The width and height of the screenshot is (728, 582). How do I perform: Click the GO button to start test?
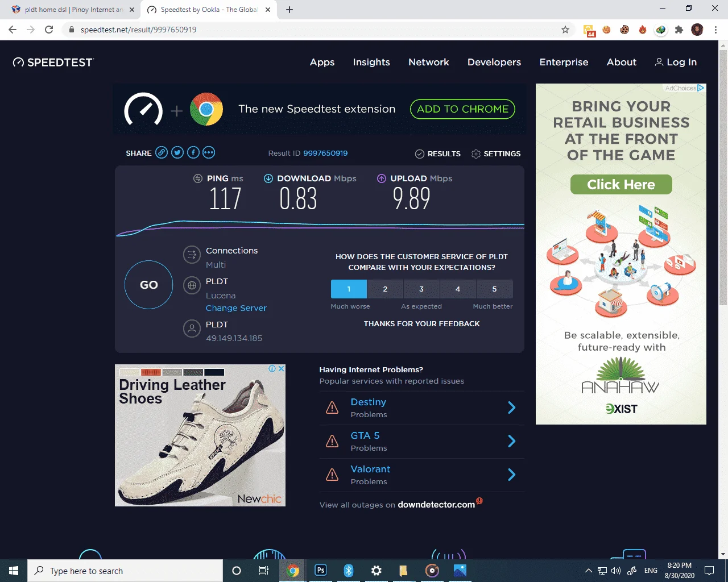[x=148, y=285]
